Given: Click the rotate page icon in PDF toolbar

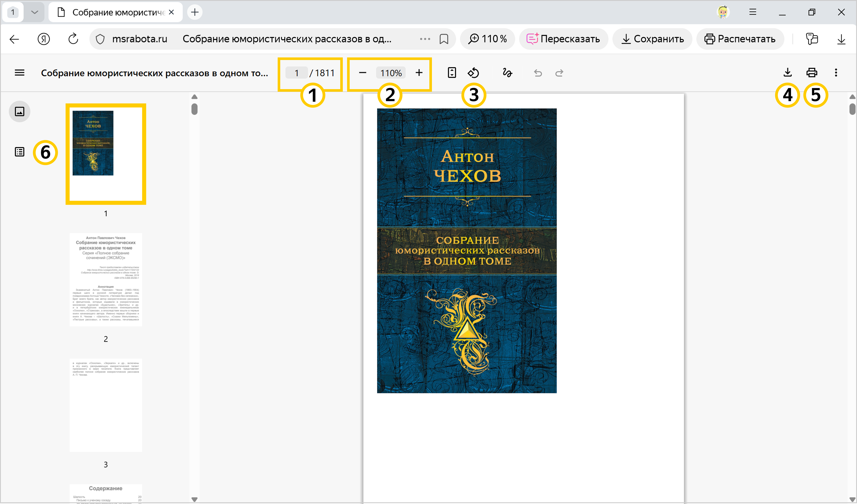Looking at the screenshot, I should (473, 73).
